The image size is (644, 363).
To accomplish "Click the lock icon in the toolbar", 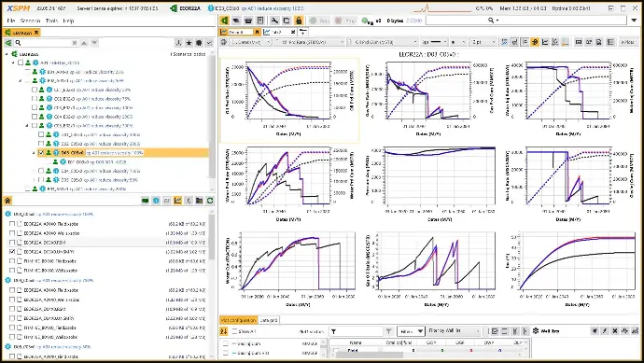I will point(299,21).
